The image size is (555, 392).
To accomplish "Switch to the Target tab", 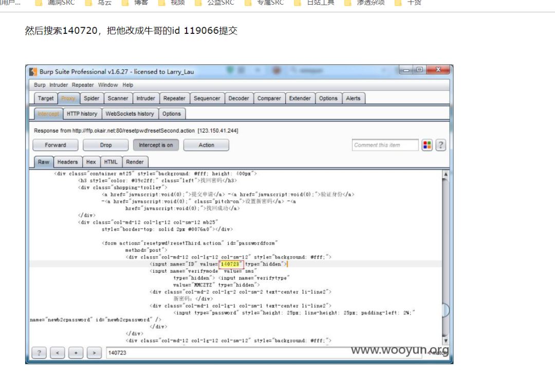I will click(46, 98).
